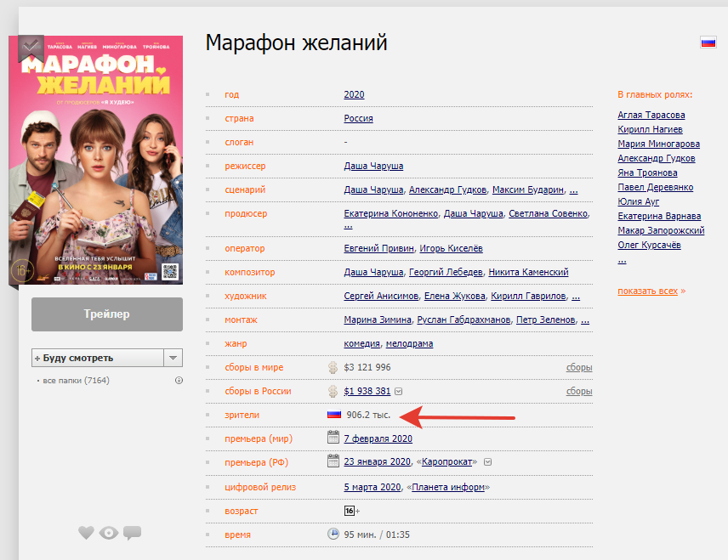Click the speech bubble comment icon
This screenshot has width=728, height=560.
click(x=133, y=533)
